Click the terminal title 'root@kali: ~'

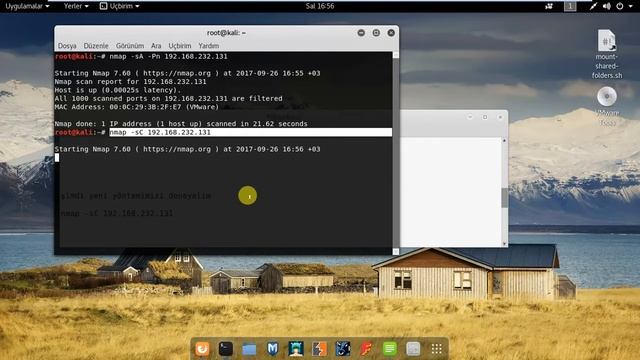pos(227,33)
